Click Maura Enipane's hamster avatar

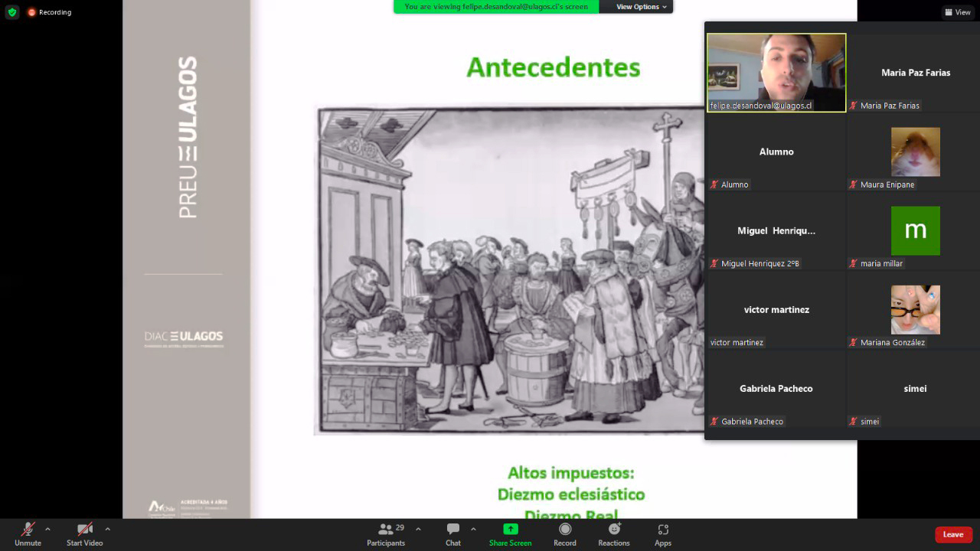click(x=916, y=152)
